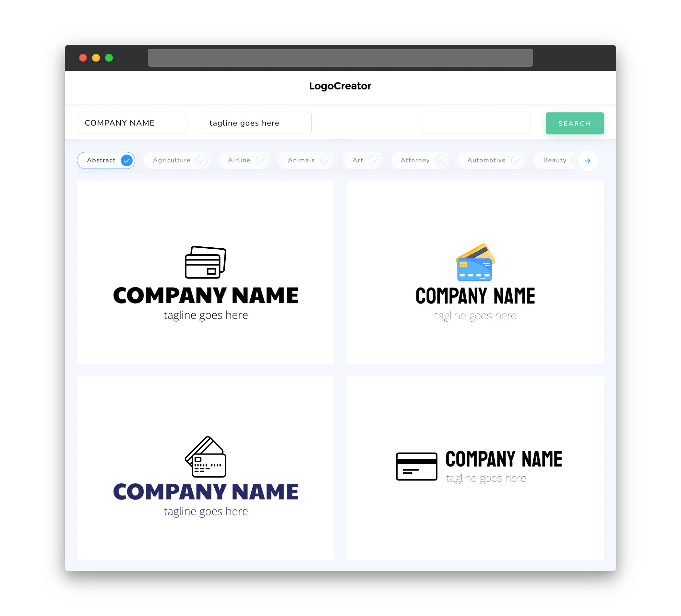The width and height of the screenshot is (681, 616).
Task: Click the Abstract filter tab label
Action: click(101, 160)
